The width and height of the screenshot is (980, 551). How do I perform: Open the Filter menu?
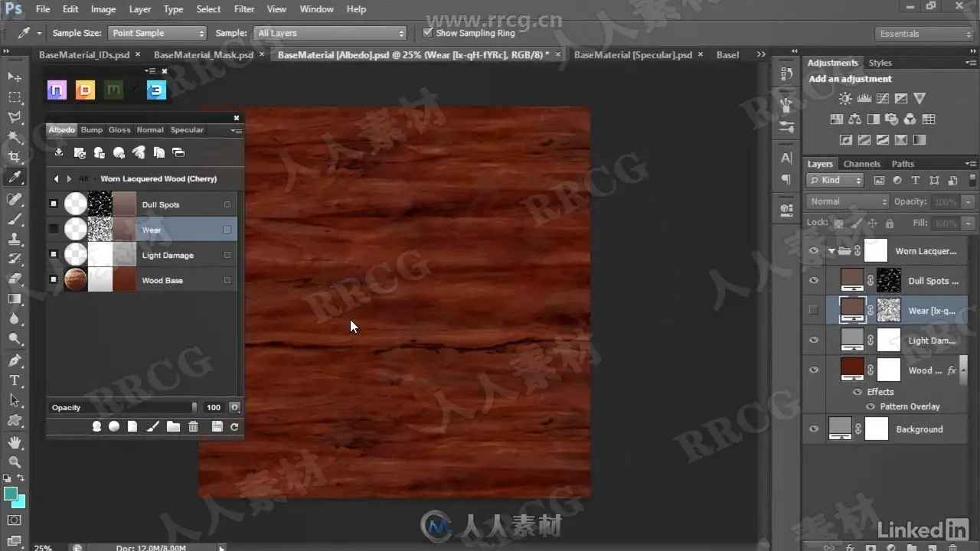coord(244,9)
